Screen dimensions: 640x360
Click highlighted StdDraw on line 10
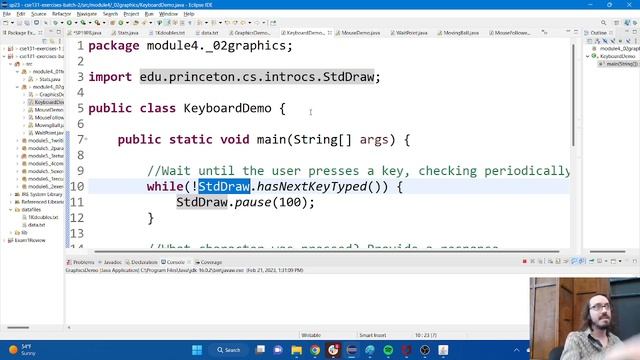224,187
